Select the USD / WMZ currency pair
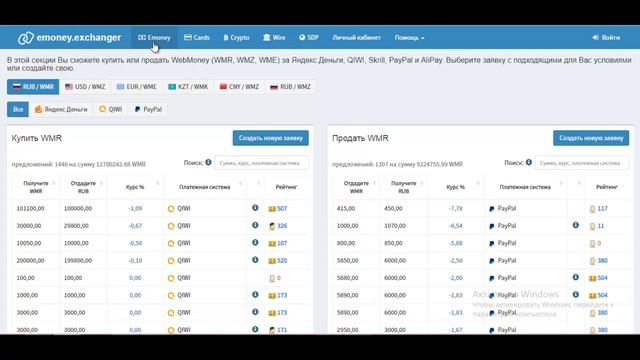 click(x=85, y=87)
